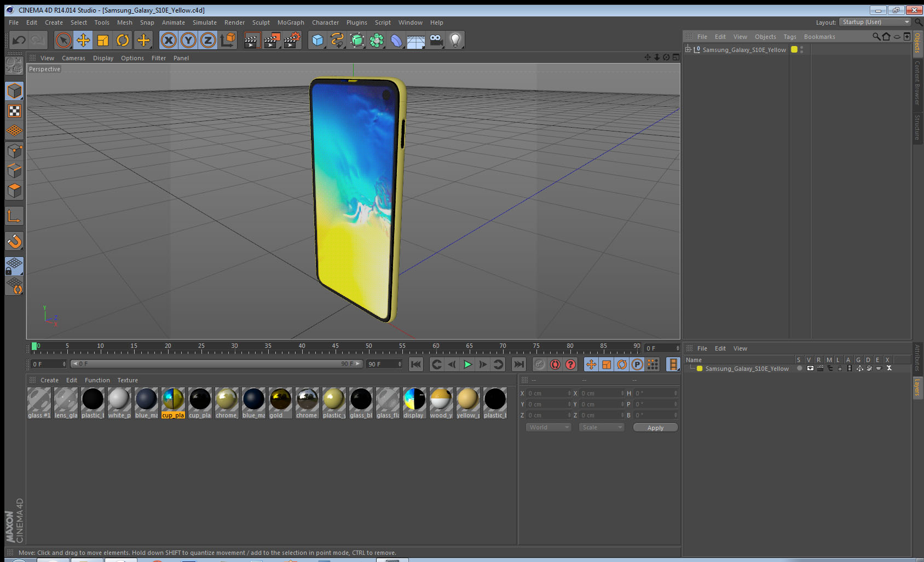This screenshot has width=924, height=562.
Task: Click coordinate system toggle icon
Action: 228,40
